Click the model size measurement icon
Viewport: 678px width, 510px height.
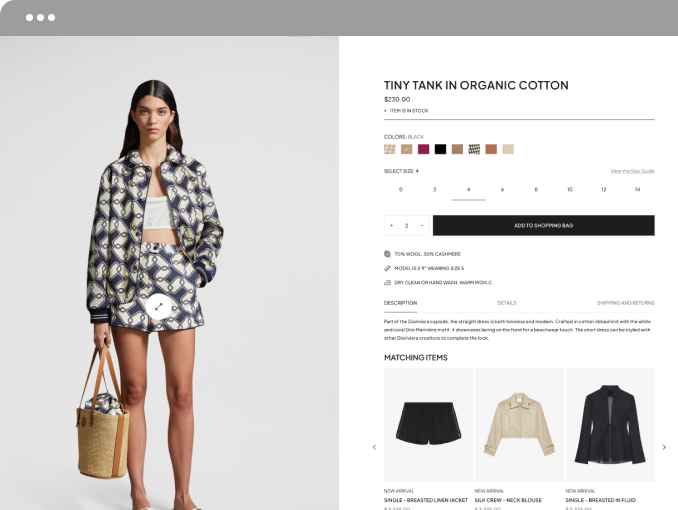click(387, 268)
